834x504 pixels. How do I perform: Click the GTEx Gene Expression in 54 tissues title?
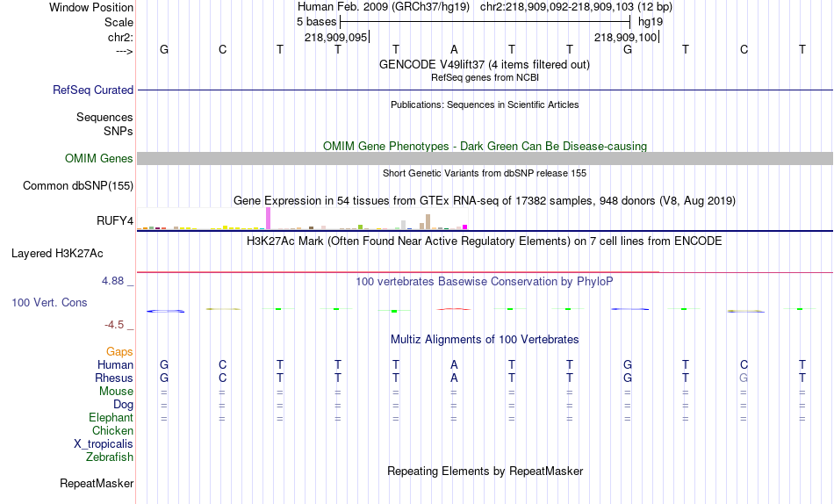[x=485, y=201]
